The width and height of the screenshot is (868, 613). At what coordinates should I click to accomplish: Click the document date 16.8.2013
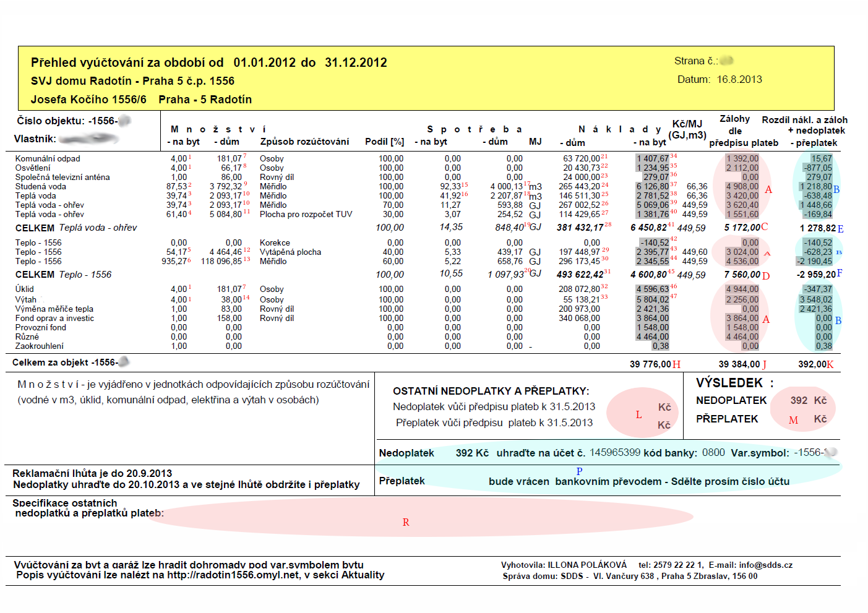tap(739, 79)
